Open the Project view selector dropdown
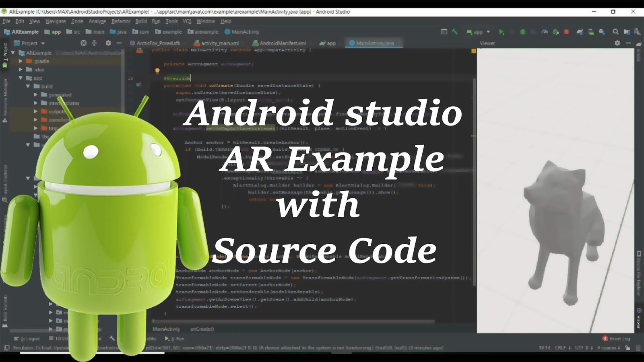The width and height of the screenshot is (644, 362). (x=31, y=43)
